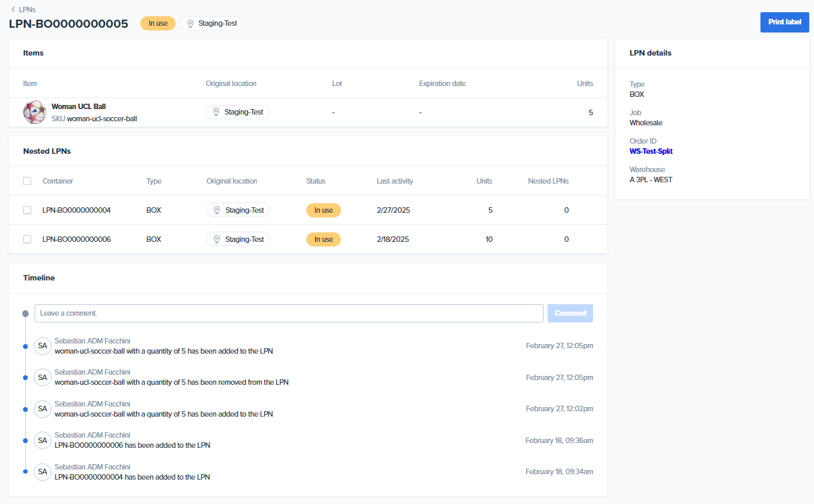The image size is (814, 504).
Task: Click the SA avatar beside the February 18, 09:34am entry
Action: coord(42,471)
